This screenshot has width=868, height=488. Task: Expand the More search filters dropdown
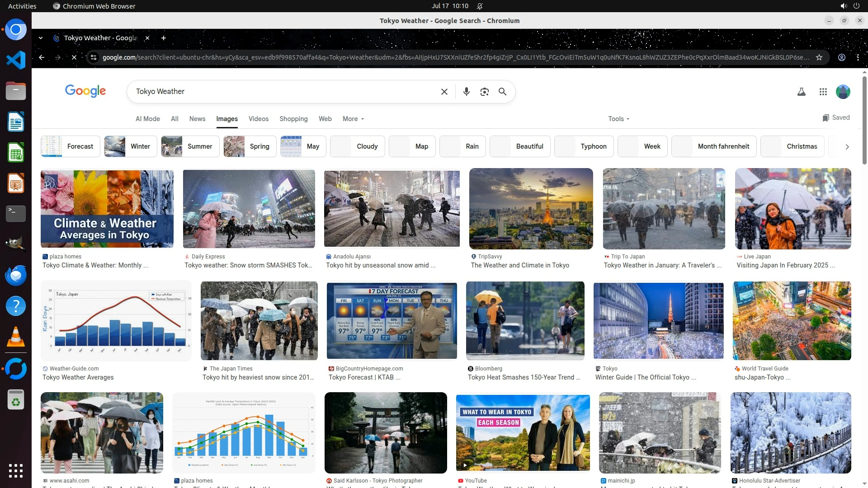pos(353,119)
